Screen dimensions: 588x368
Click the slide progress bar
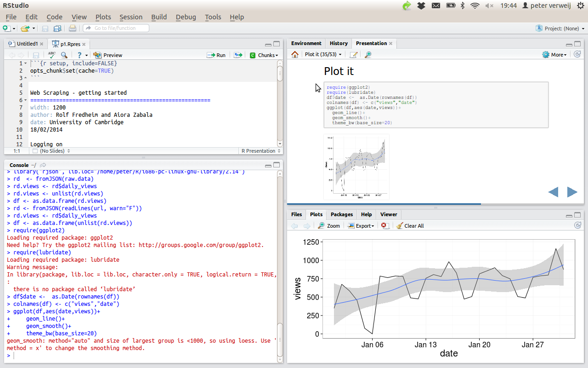(435, 204)
